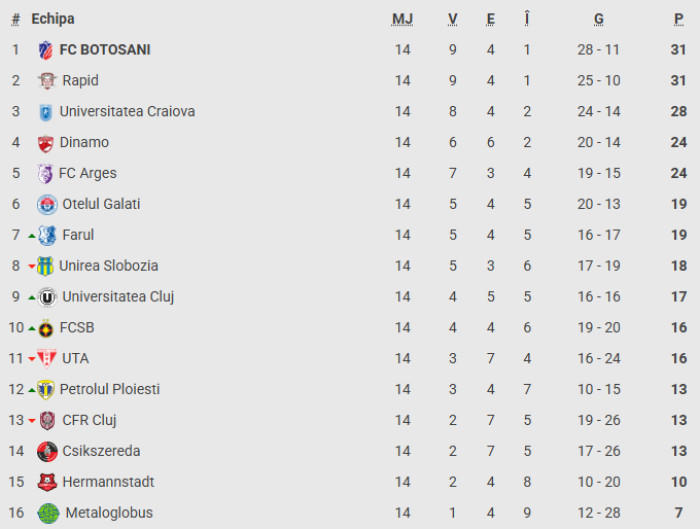Screen dimensions: 700x529
Task: Click the FC Arges club logo
Action: tap(45, 174)
